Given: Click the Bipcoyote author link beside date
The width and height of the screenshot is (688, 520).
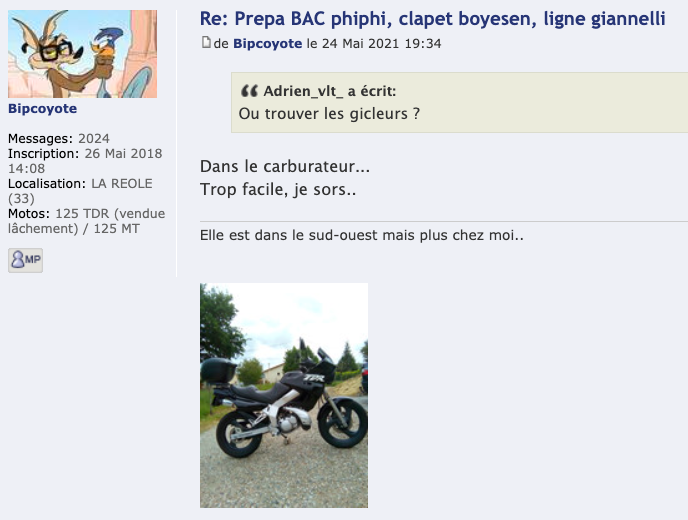Looking at the screenshot, I should click(x=268, y=43).
